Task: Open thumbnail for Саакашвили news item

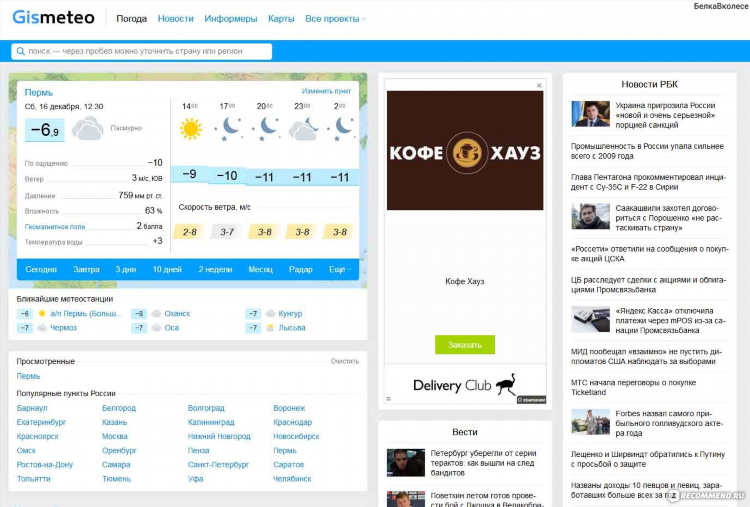Action: (590, 216)
